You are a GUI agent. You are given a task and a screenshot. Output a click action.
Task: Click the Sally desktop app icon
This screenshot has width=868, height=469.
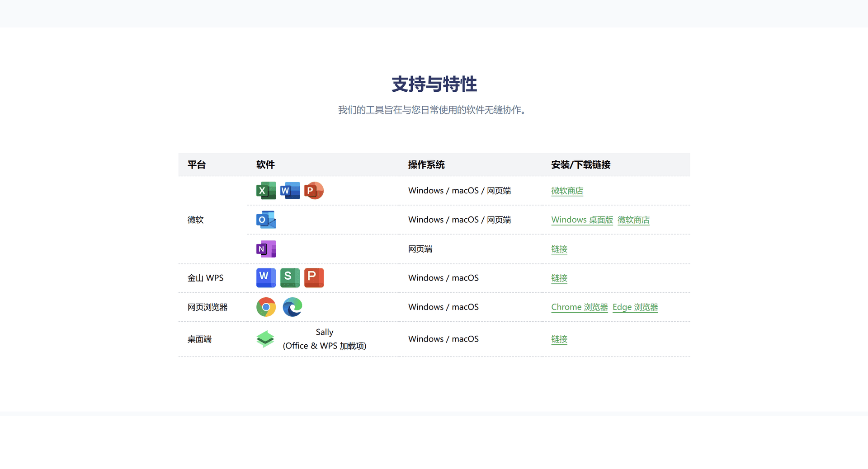(265, 339)
